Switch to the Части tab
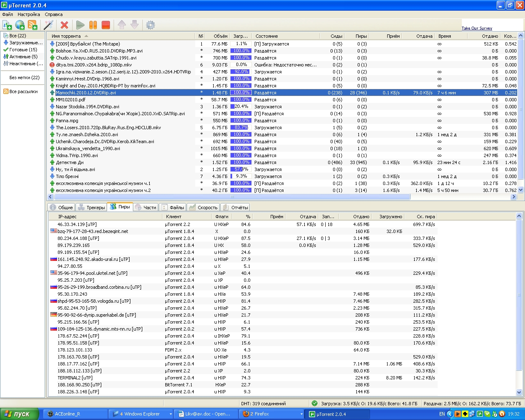 tap(146, 208)
